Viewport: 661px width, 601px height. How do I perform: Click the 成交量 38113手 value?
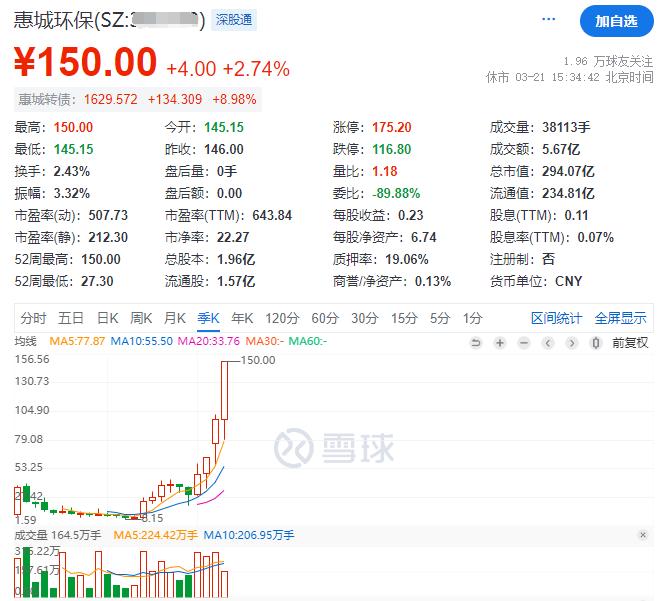point(566,127)
